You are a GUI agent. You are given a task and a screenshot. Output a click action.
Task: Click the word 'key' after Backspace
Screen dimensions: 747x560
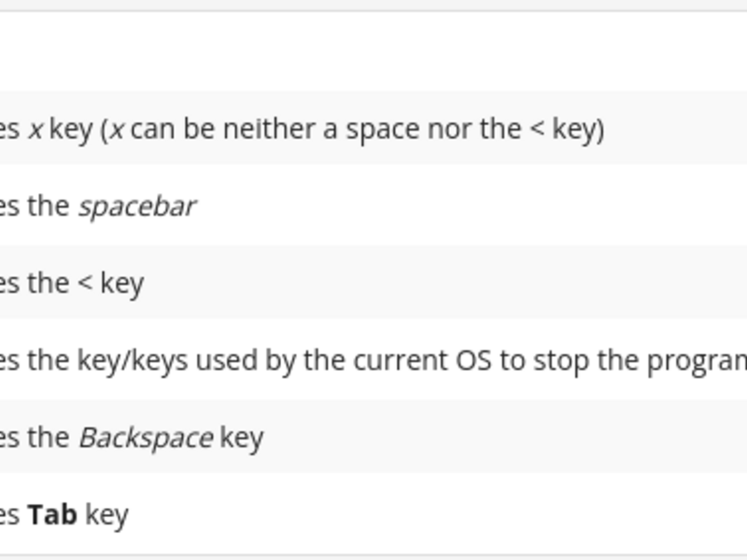pos(242,438)
